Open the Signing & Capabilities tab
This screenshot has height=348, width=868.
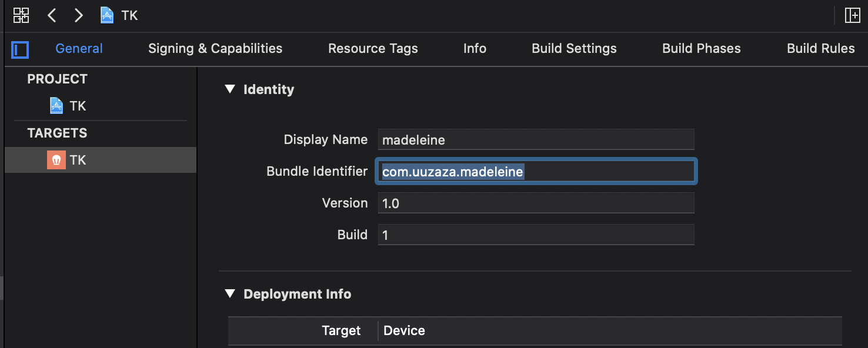[215, 49]
